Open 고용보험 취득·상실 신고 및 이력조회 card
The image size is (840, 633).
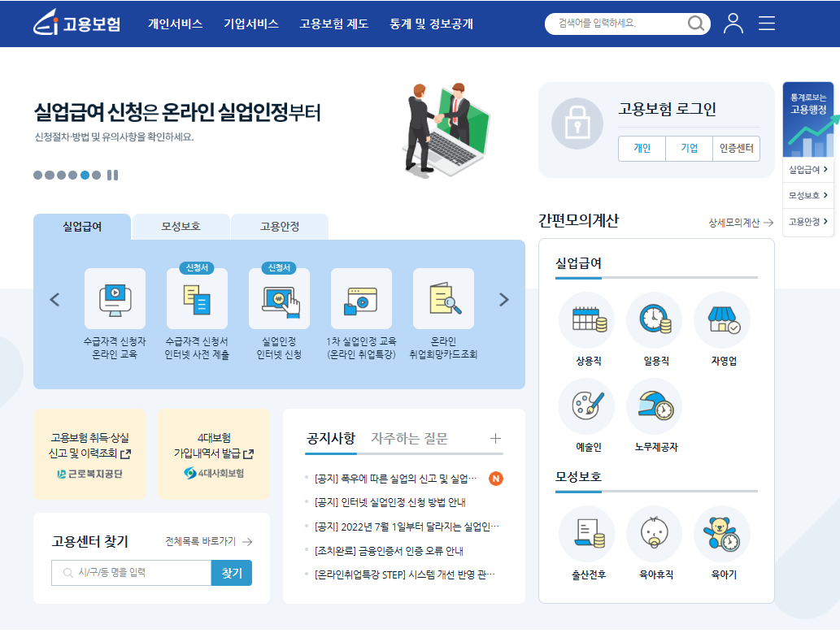(89, 454)
